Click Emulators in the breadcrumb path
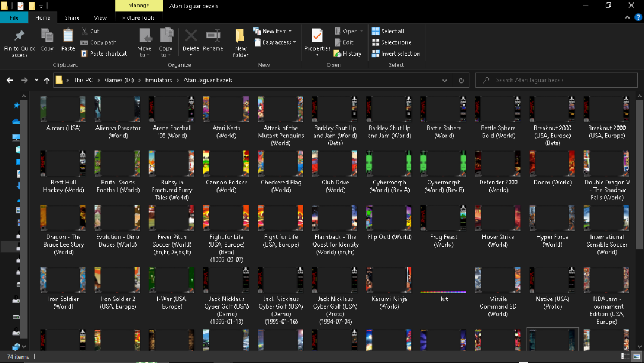 [159, 80]
